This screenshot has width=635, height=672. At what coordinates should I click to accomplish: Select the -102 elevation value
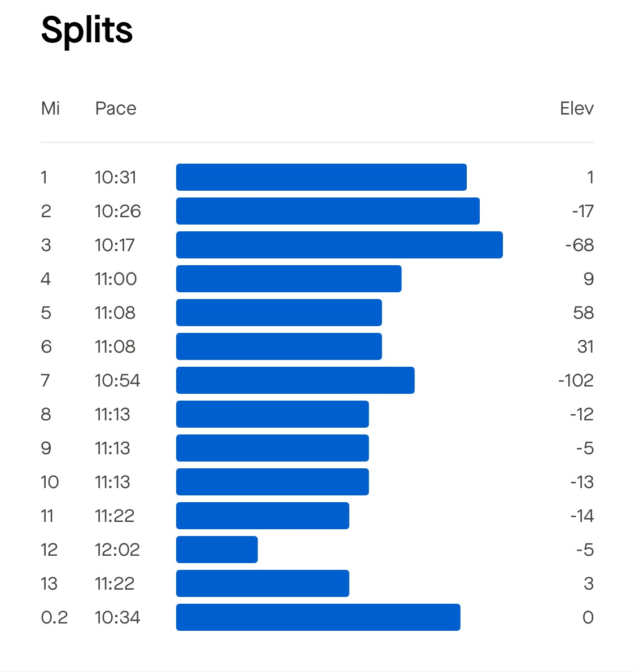576,380
